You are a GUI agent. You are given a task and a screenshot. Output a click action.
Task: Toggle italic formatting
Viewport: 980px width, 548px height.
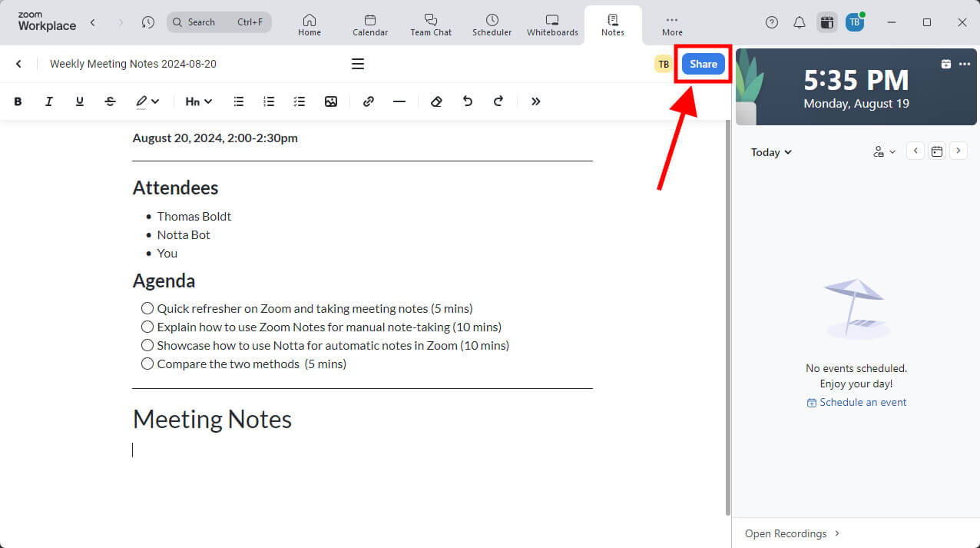tap(49, 101)
